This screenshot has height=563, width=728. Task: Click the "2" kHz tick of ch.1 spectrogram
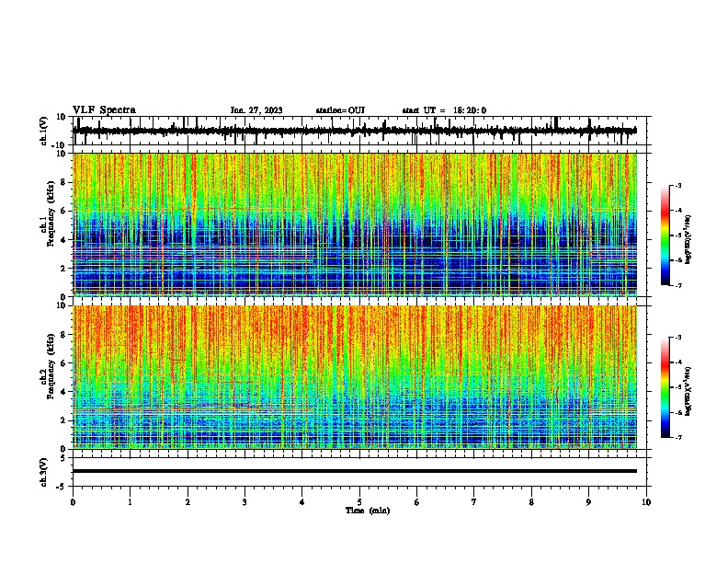point(63,268)
